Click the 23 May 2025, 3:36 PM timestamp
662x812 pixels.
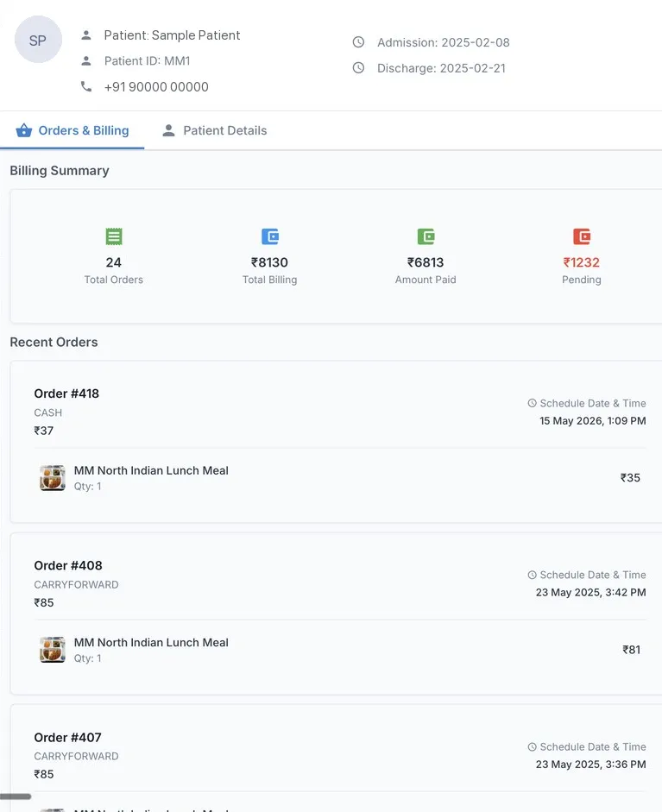click(x=590, y=765)
